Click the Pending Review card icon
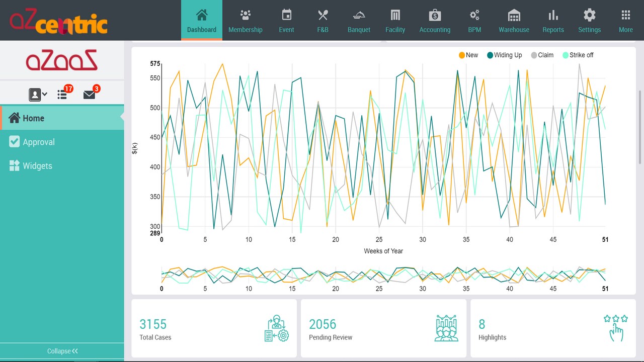 [446, 329]
